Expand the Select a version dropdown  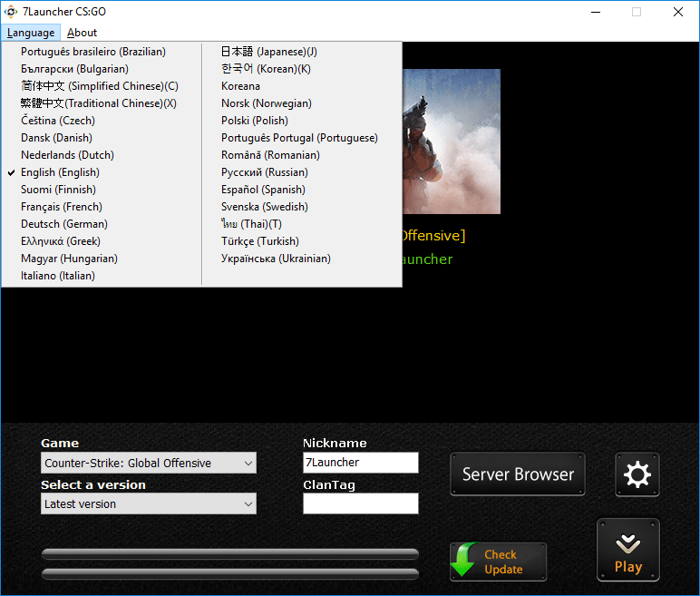[x=149, y=503]
